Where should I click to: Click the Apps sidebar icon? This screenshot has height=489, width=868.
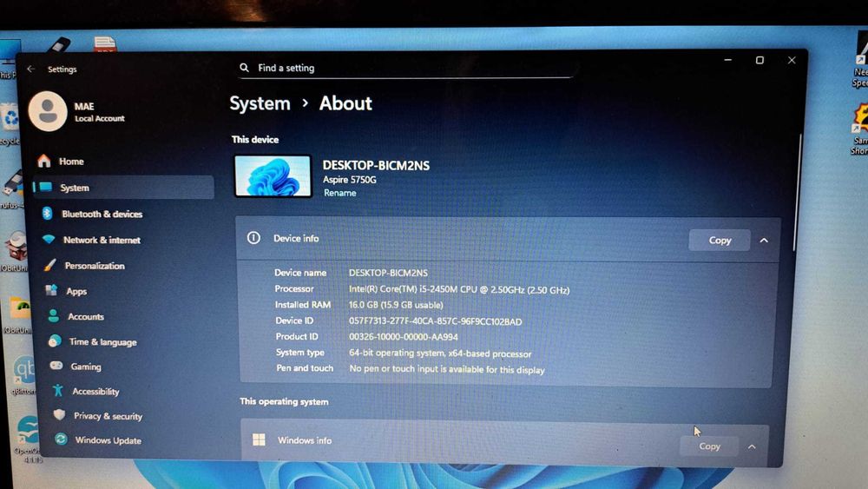(51, 290)
